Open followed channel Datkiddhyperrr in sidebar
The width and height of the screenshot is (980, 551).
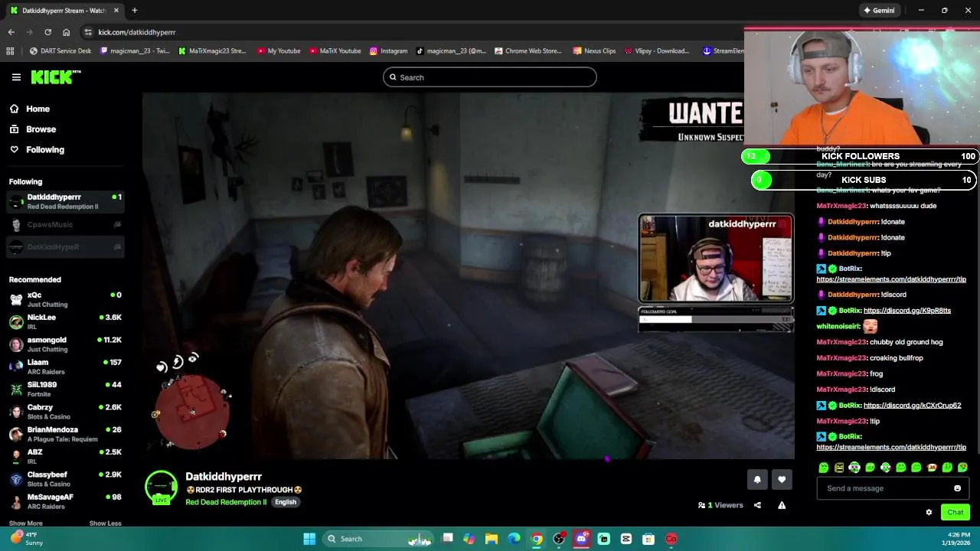click(65, 201)
